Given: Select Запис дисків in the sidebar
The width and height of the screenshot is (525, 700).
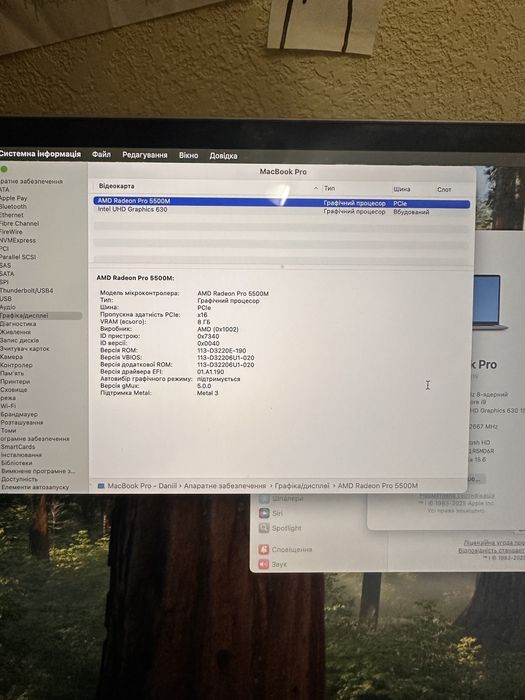Looking at the screenshot, I should click(x=20, y=340).
